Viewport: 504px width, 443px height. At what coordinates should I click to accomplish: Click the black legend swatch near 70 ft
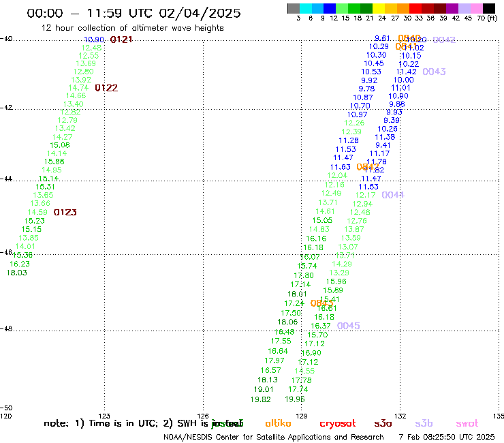[489, 8]
